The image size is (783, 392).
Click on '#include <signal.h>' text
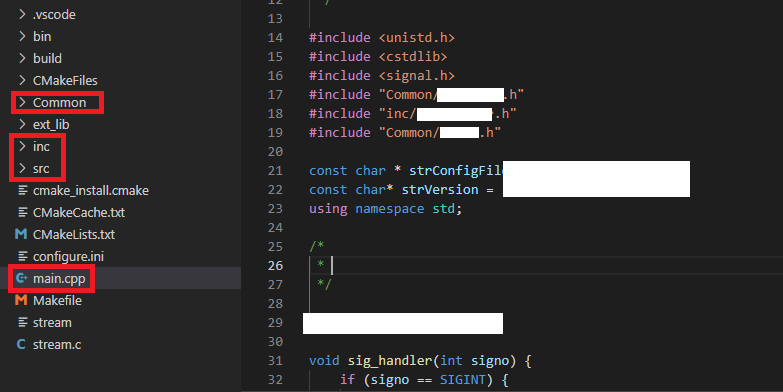coord(382,75)
